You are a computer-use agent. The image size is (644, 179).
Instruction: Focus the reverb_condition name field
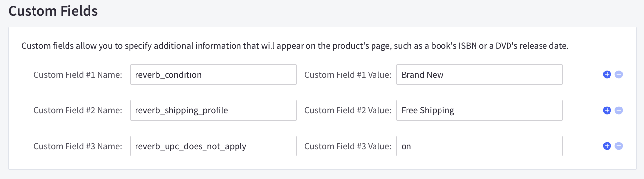213,75
